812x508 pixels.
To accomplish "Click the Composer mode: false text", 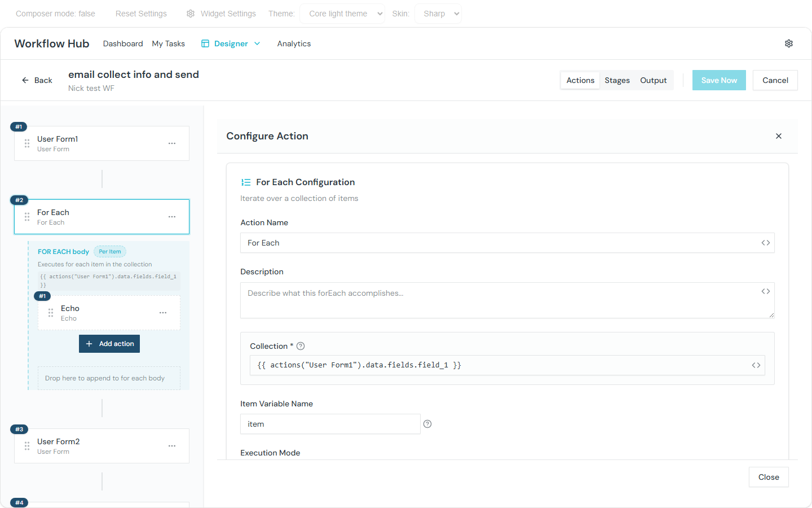I will click(55, 14).
